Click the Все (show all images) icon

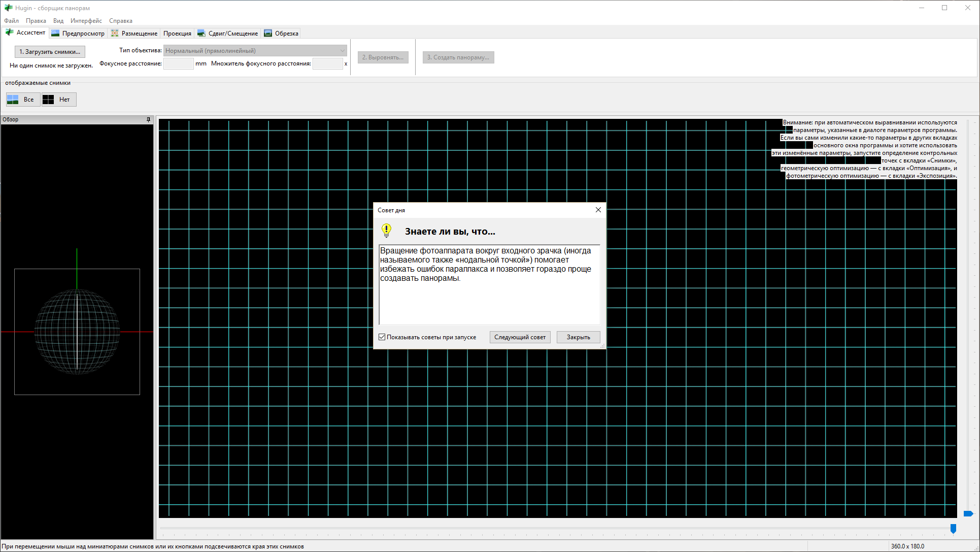pos(13,100)
